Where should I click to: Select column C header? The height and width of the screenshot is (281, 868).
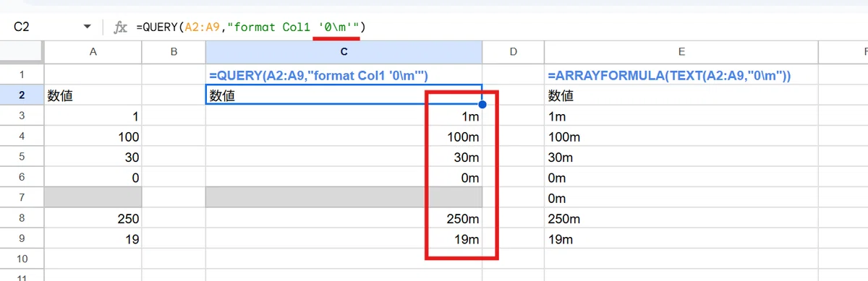344,52
